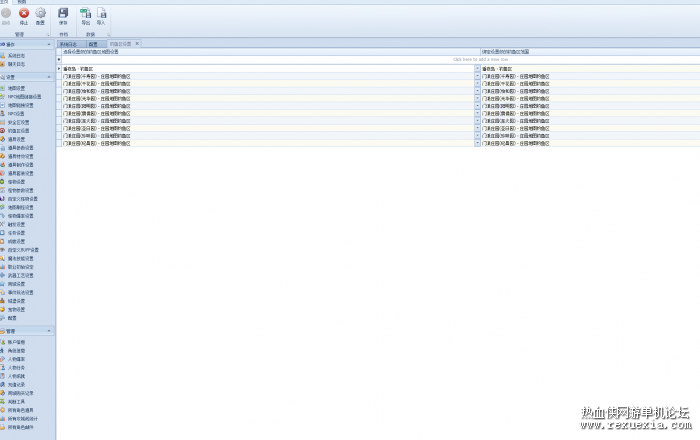Open the dropdown arrow in the 垂钓岛 row
This screenshot has width=700, height=440.
click(477, 69)
